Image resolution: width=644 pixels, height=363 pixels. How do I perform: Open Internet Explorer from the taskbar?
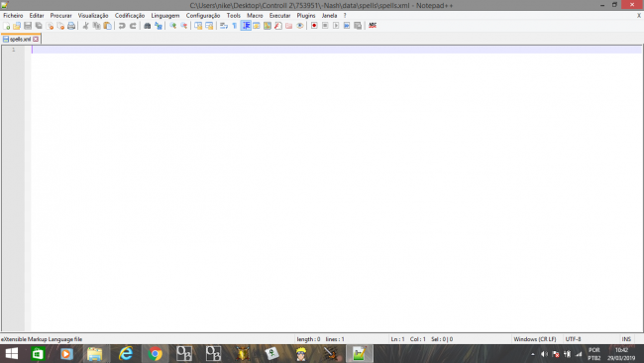click(x=126, y=353)
